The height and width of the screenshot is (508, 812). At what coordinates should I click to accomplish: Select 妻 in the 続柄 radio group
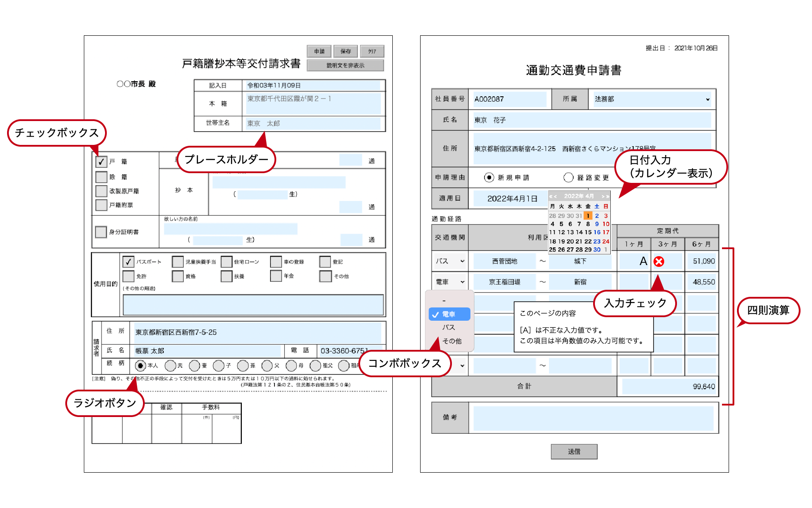(x=194, y=366)
